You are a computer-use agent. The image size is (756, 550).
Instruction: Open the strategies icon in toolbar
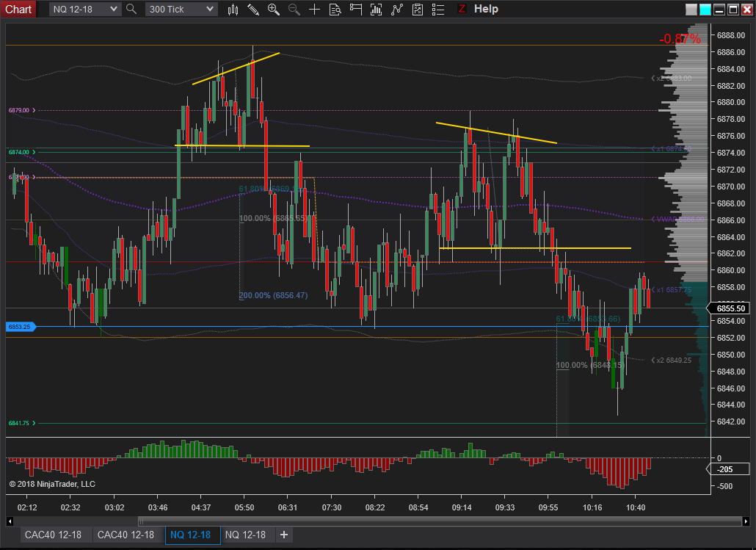418,9
